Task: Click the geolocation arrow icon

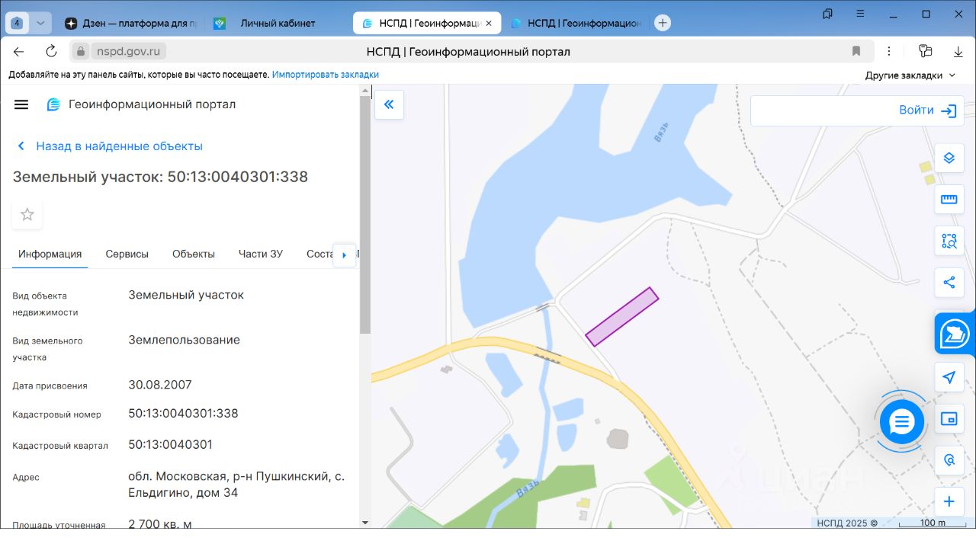Action: tap(949, 377)
